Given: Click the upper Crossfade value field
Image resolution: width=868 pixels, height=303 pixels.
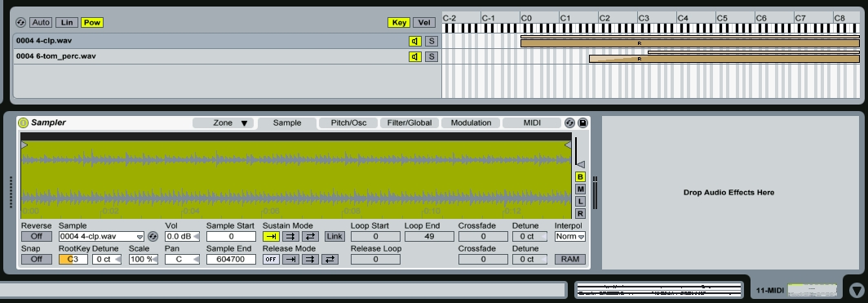Looking at the screenshot, I should tap(483, 237).
